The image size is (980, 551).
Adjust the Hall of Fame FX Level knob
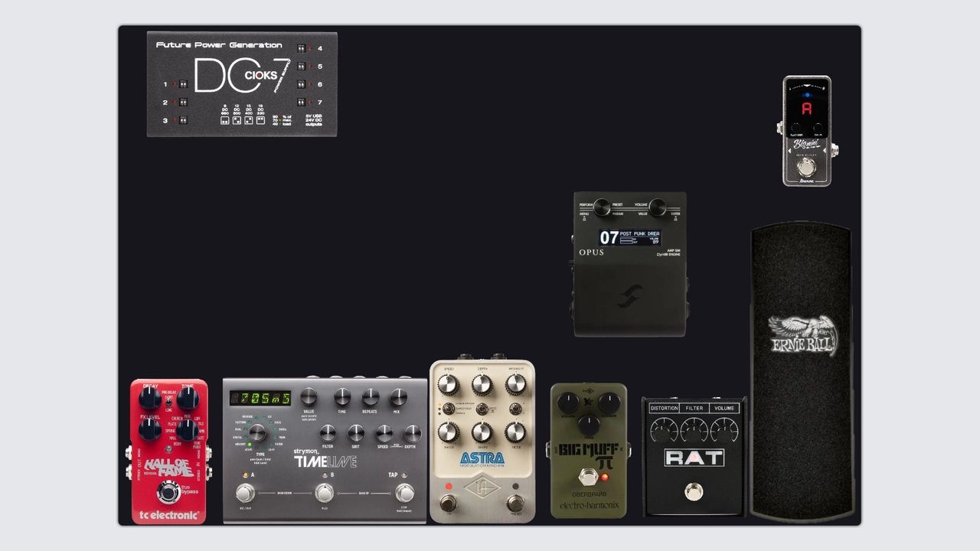coord(150,429)
